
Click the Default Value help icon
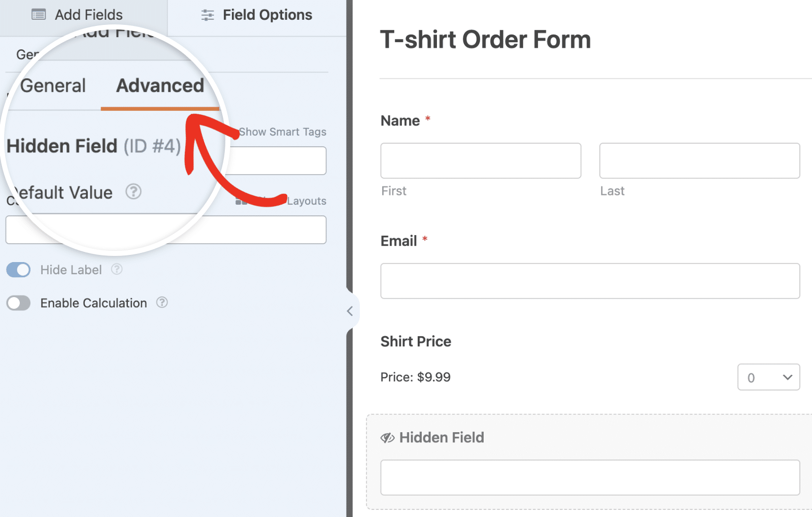133,191
